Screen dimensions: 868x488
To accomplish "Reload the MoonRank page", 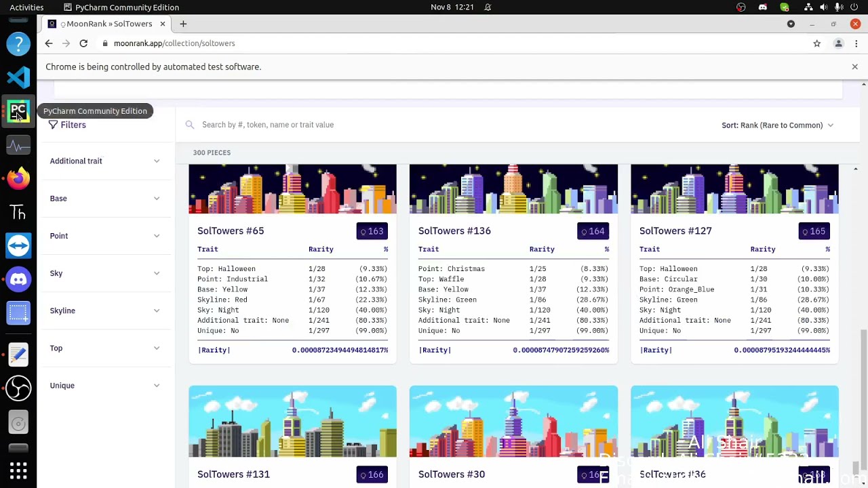I will click(83, 43).
